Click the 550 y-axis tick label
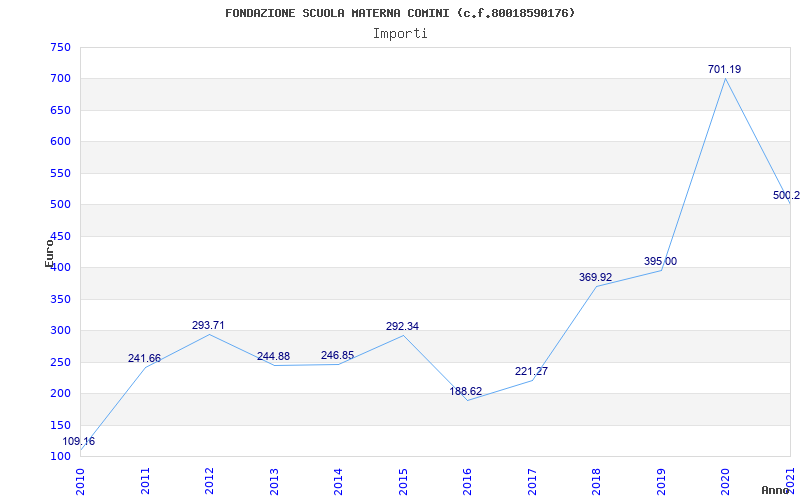Screen dimensions: 800x500 pyautogui.click(x=60, y=173)
